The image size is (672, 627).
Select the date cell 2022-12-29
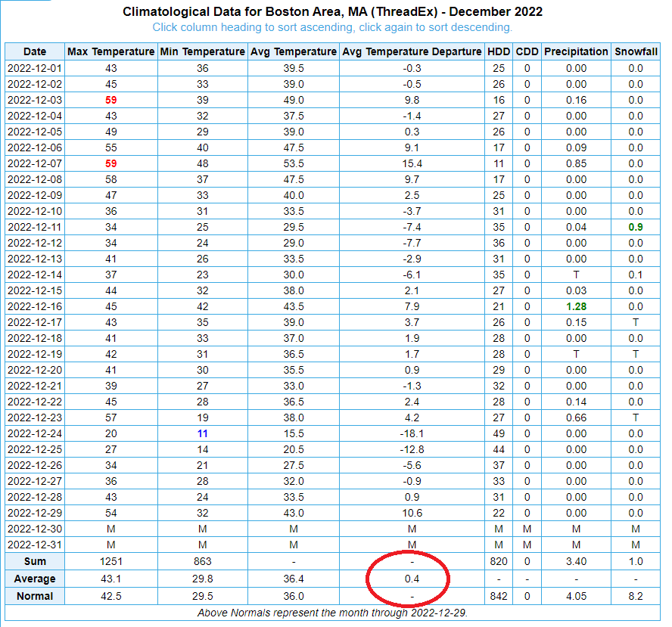click(35, 513)
